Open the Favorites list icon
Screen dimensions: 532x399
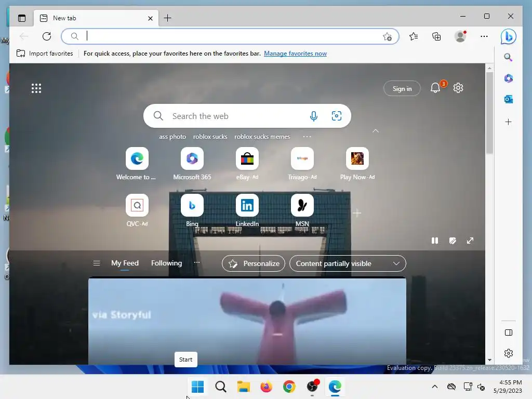pyautogui.click(x=413, y=36)
